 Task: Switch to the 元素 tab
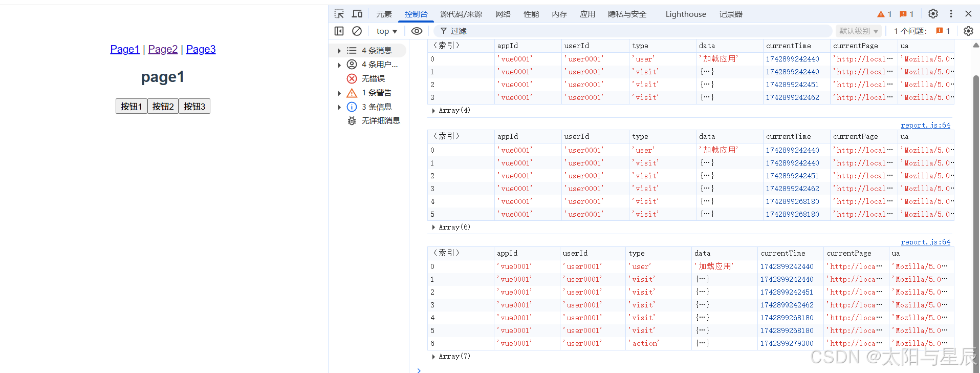coord(384,14)
